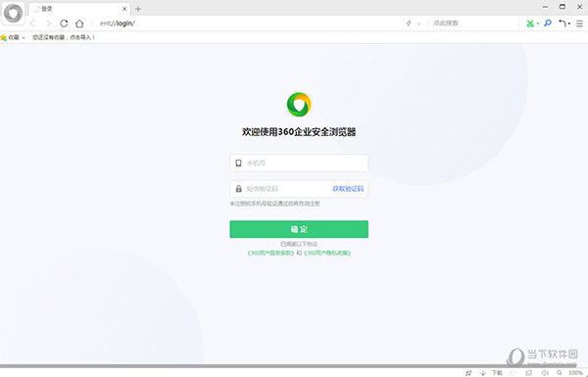Click the green scissors screenshot icon
The image size is (588, 377).
(x=530, y=24)
